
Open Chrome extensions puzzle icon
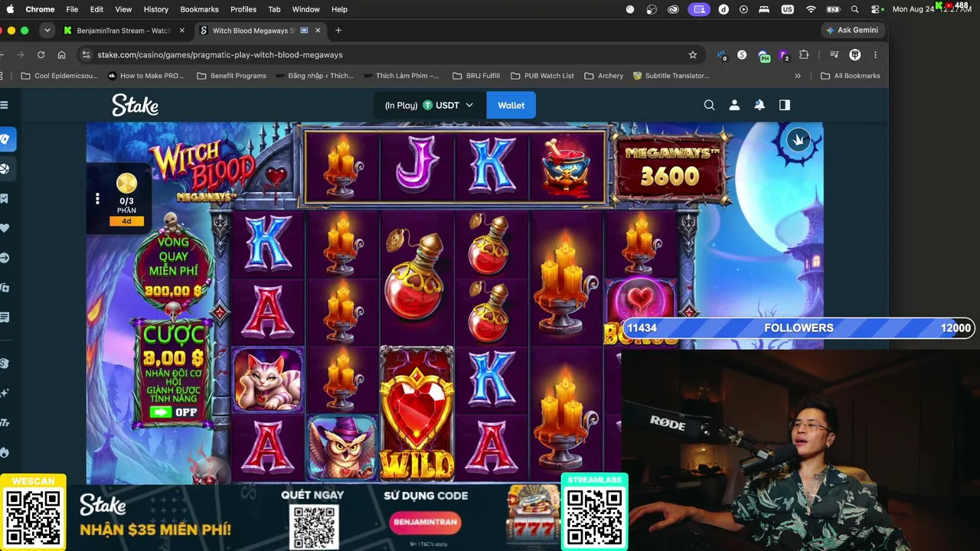tap(804, 55)
